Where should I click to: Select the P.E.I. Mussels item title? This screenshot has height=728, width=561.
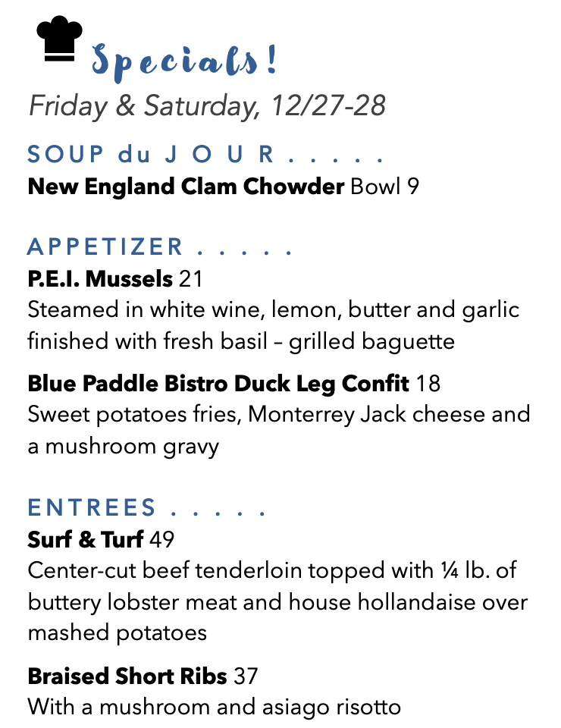coord(100,279)
